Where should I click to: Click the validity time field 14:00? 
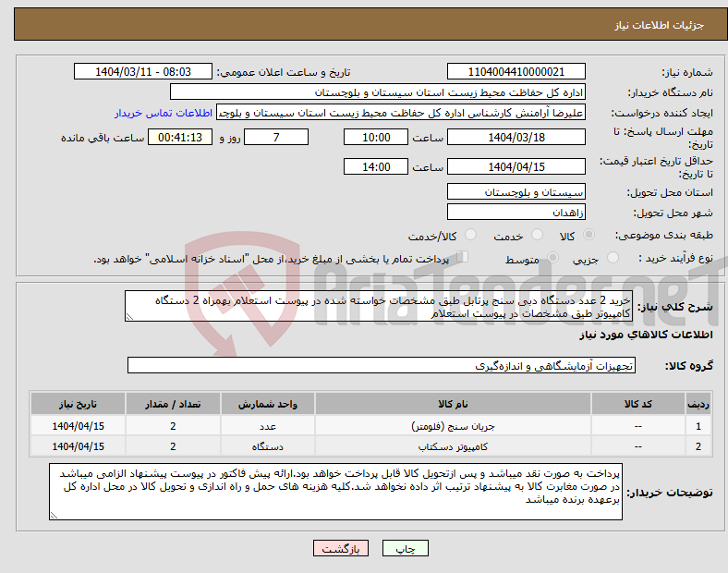[x=376, y=166]
